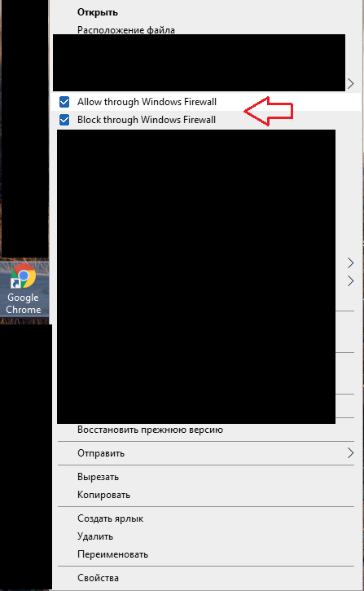This screenshot has height=591, width=364.
Task: Select Открыть in the context menu
Action: [x=98, y=12]
